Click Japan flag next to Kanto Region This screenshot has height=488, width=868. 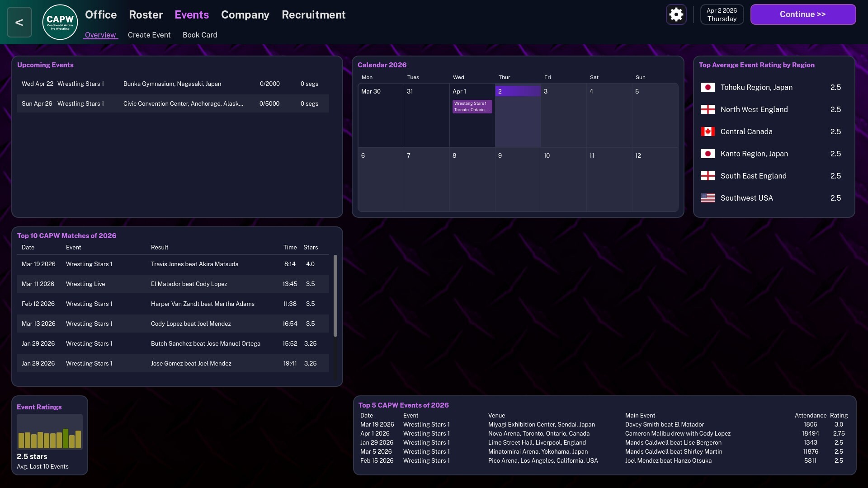click(x=708, y=154)
